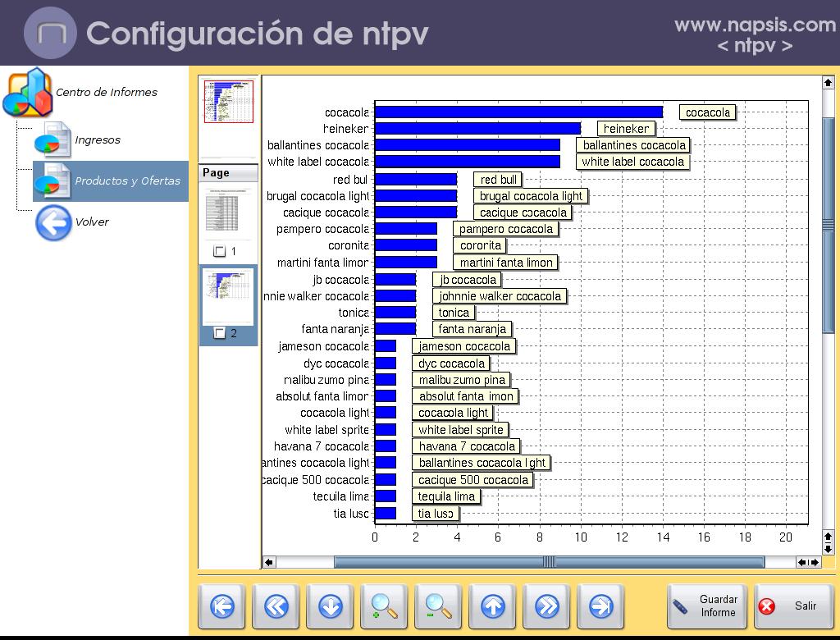Tick the checkbox for page 2
This screenshot has height=640, width=840.
[219, 333]
